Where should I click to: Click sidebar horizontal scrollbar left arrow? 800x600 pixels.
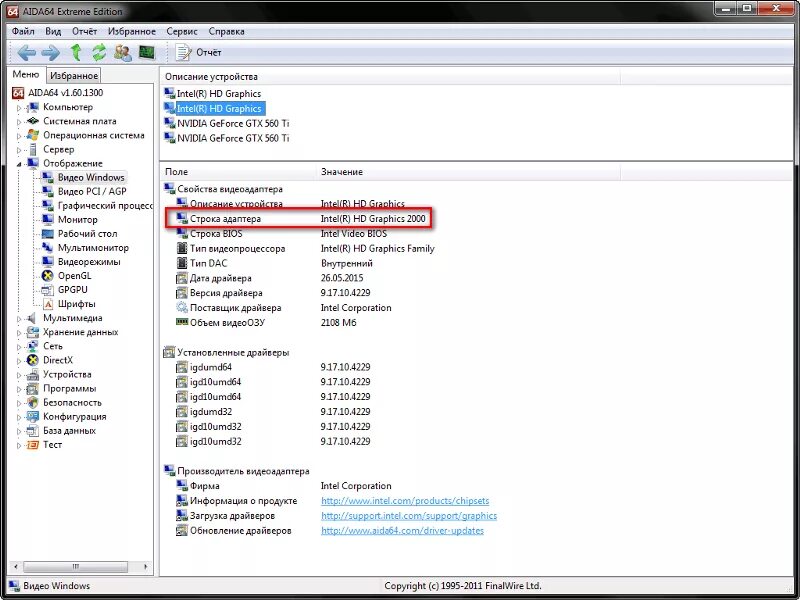[15, 567]
